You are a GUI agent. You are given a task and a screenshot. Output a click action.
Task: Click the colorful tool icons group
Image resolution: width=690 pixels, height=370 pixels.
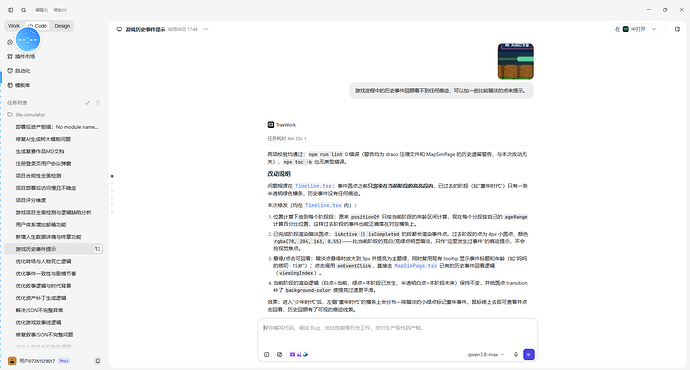point(299,355)
